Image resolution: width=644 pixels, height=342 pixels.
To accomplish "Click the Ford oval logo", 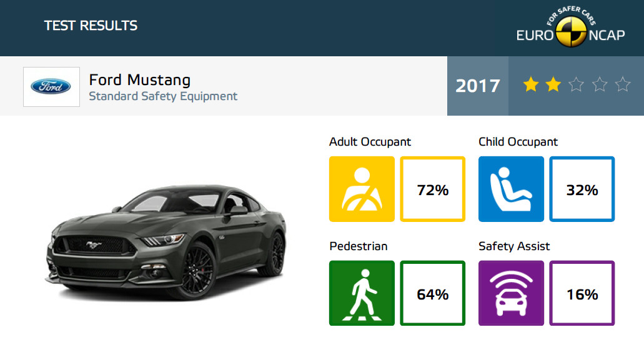I will (51, 87).
